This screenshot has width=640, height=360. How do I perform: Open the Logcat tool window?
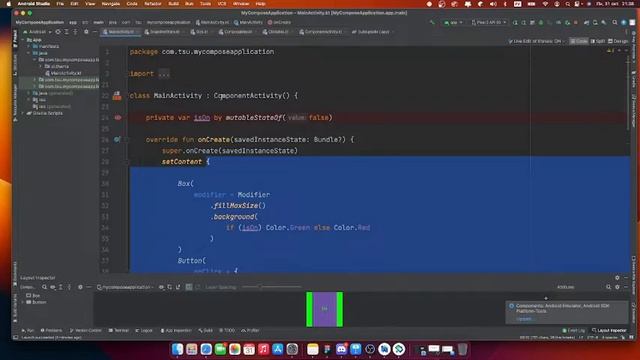coord(144,330)
